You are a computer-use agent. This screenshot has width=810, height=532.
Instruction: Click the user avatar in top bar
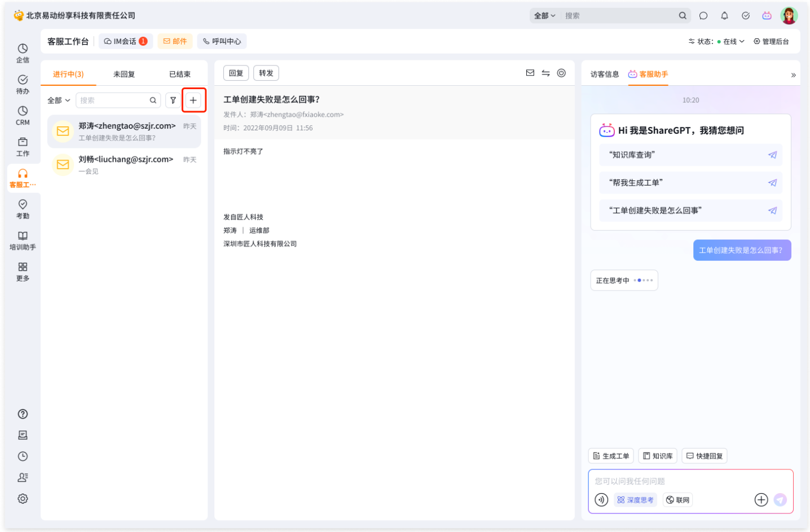coord(789,16)
